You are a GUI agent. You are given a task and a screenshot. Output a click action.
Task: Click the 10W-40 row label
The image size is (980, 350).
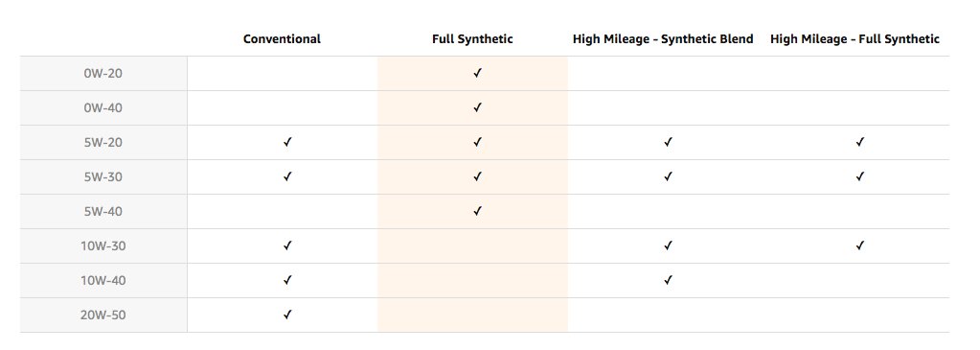click(x=103, y=280)
